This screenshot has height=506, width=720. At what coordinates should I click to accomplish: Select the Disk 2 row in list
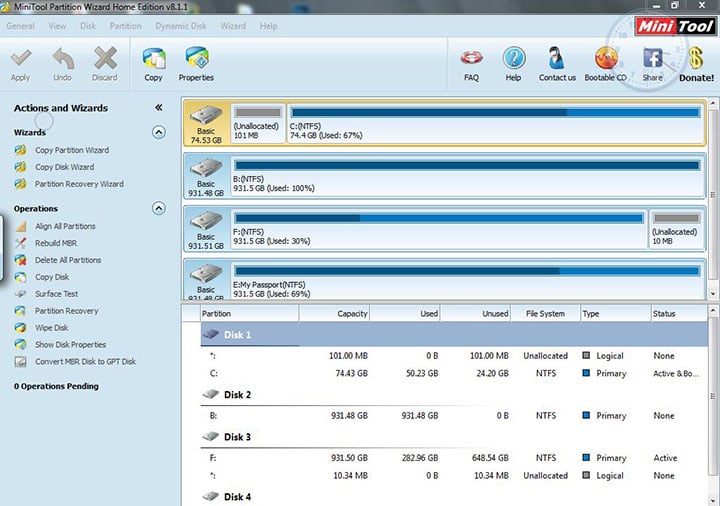point(454,395)
